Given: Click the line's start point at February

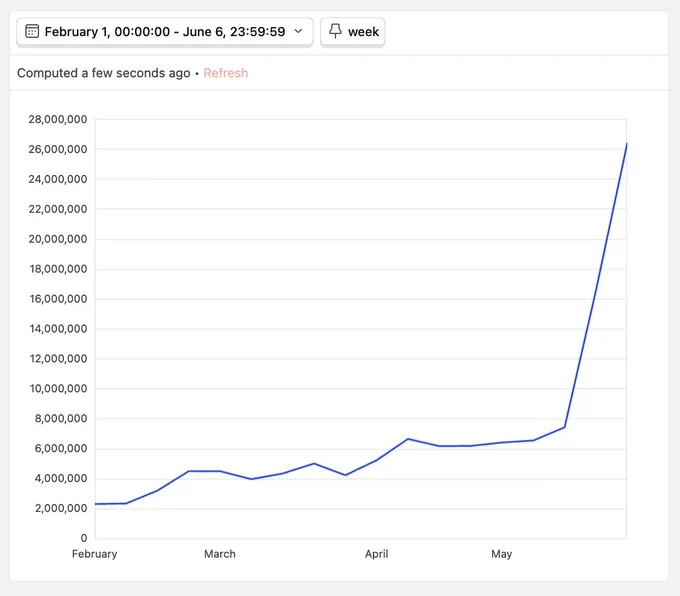Looking at the screenshot, I should pos(95,504).
